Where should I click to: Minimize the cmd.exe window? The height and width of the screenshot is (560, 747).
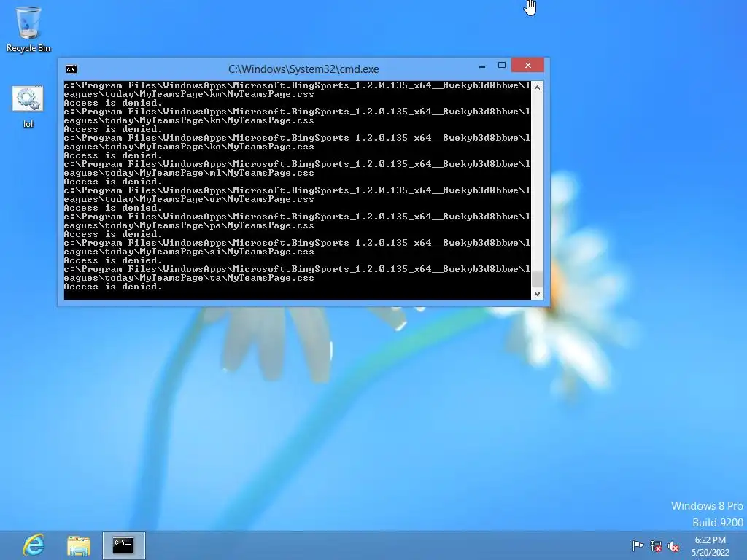[x=482, y=66]
